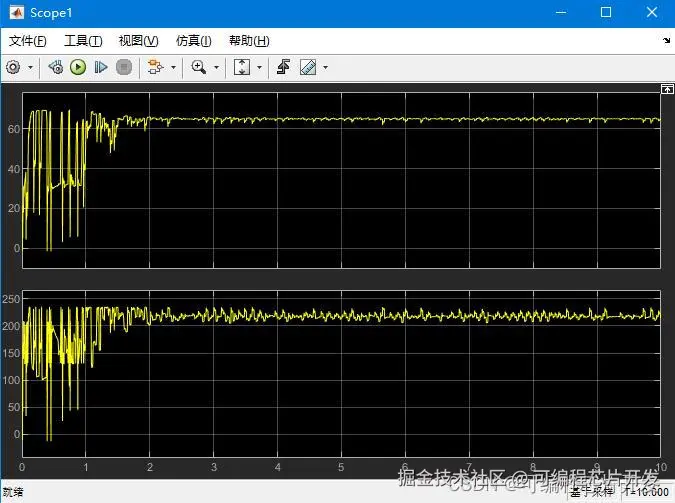Viewport: 675px width, 503px height.
Task: Click the step back simulation icon
Action: pyautogui.click(x=56, y=67)
